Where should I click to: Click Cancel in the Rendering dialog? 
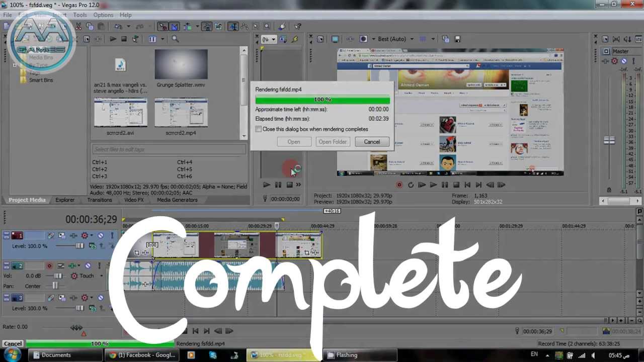372,142
